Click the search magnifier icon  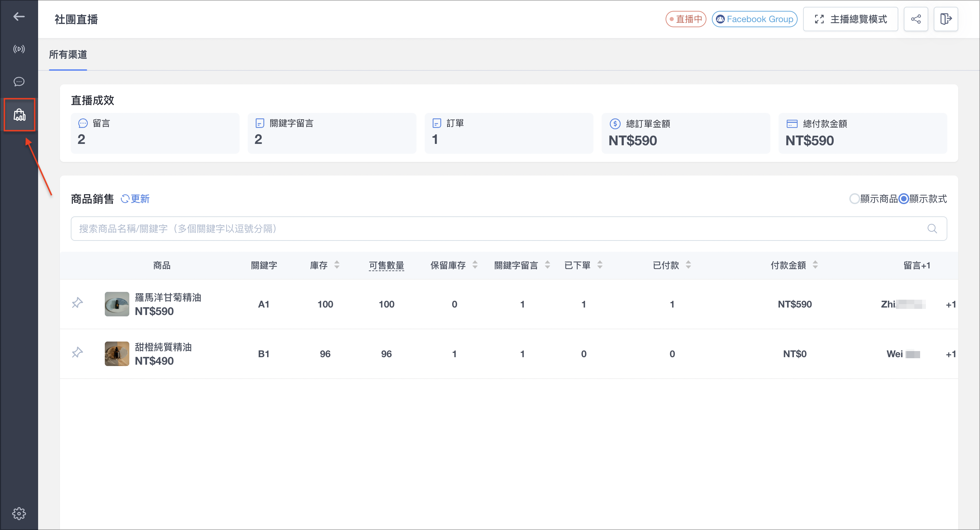(932, 229)
